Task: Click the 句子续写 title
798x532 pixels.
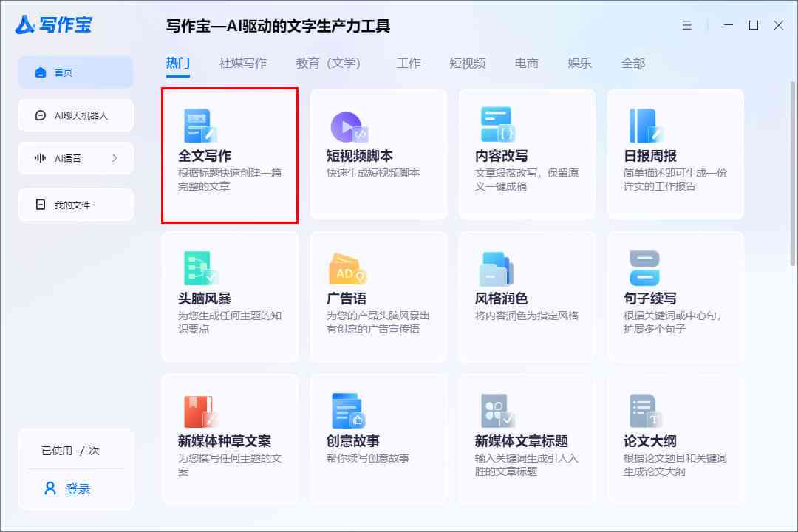Action: 650,299
